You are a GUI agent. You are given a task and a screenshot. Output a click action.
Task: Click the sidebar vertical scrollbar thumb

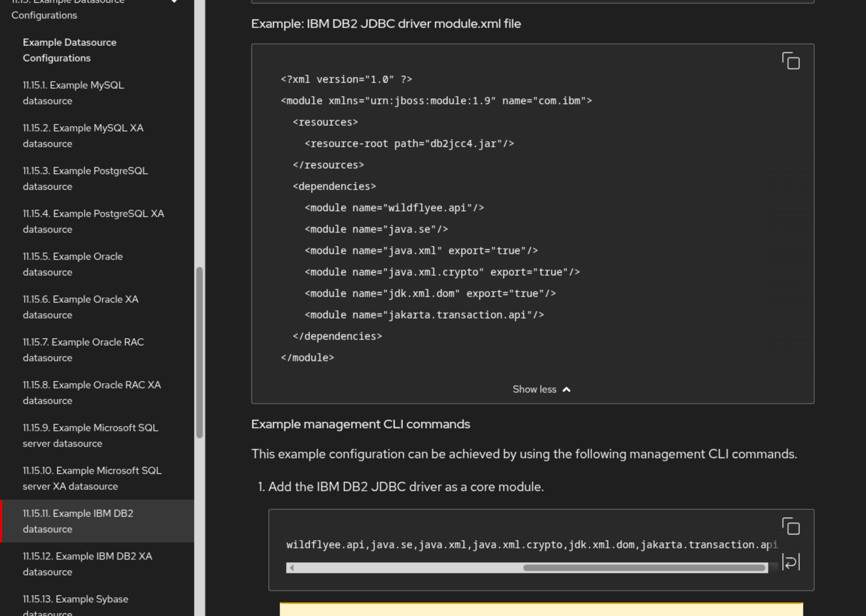tap(199, 352)
